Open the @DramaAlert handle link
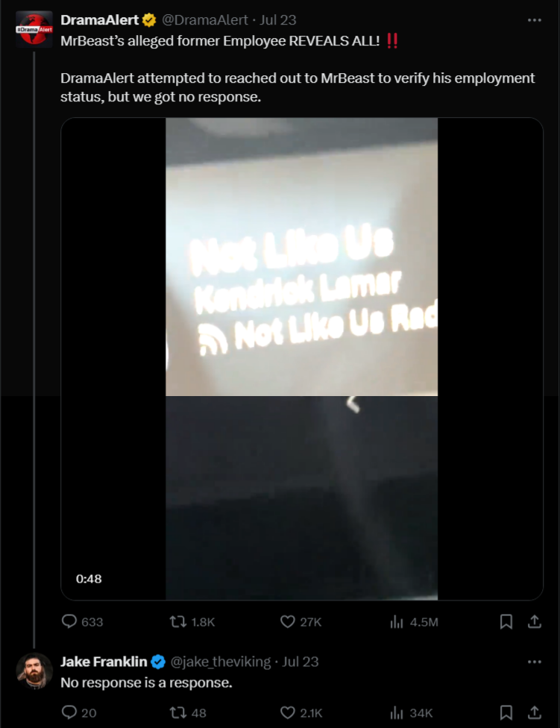 pyautogui.click(x=204, y=20)
